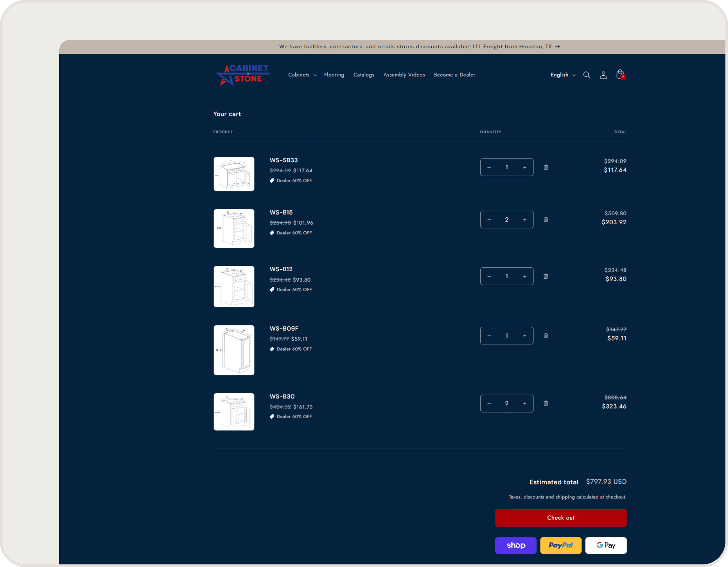Expand the Cabinets dropdown menu
This screenshot has height=567, width=728.
point(302,75)
